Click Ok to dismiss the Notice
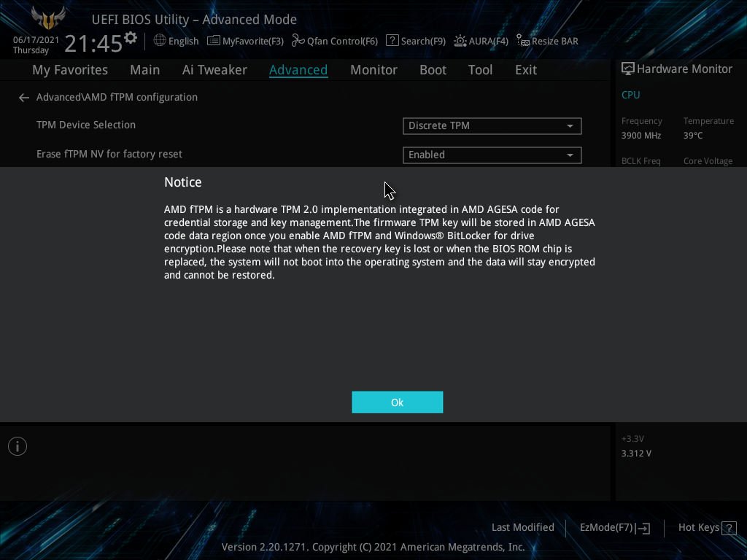Image resolution: width=747 pixels, height=560 pixels. 398,402
